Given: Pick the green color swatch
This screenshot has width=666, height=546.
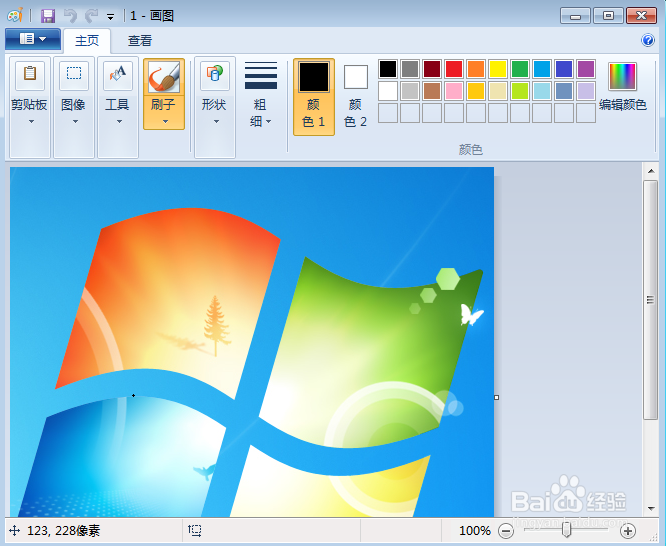Looking at the screenshot, I should [520, 69].
